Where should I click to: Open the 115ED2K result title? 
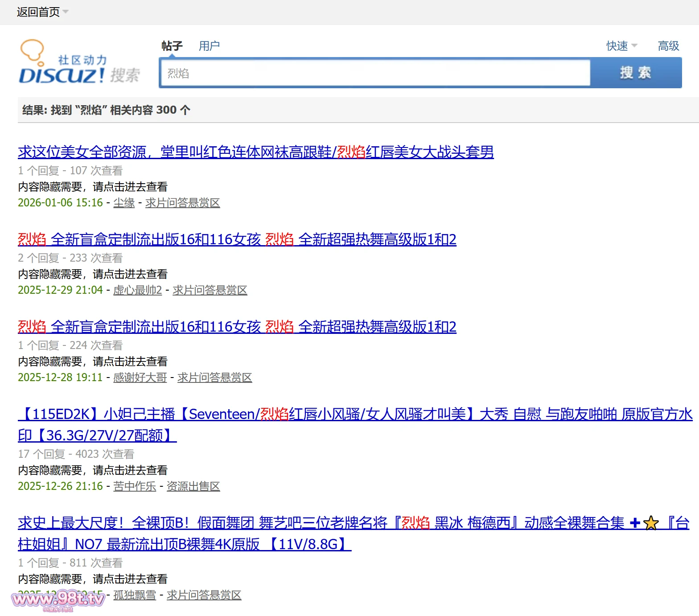click(x=355, y=414)
